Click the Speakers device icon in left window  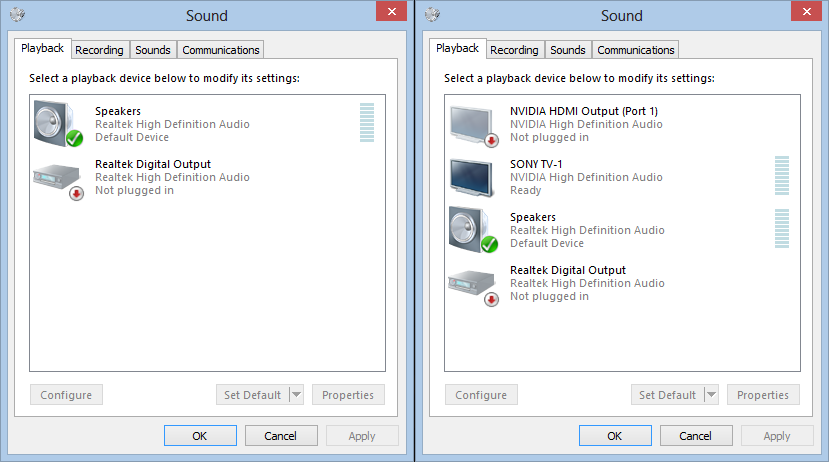(x=56, y=123)
